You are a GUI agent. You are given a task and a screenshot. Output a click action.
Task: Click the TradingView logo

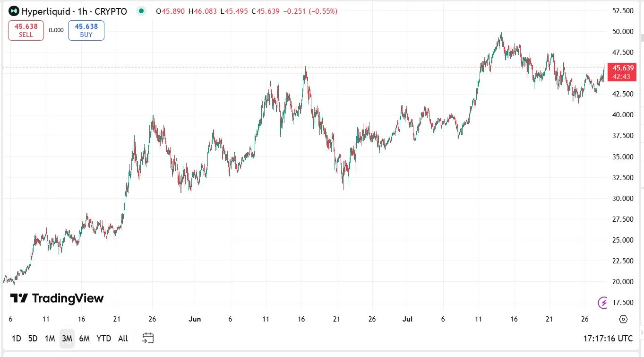[x=57, y=298]
